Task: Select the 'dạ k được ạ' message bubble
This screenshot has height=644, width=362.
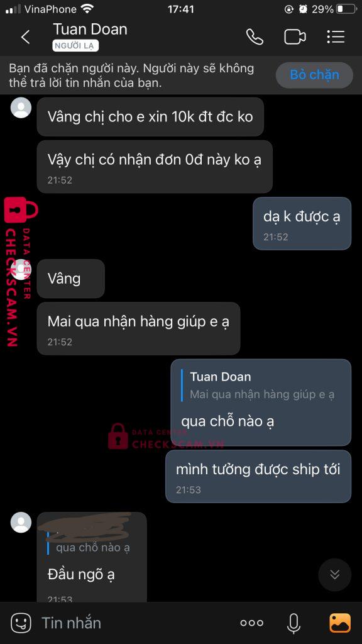Action: point(302,223)
